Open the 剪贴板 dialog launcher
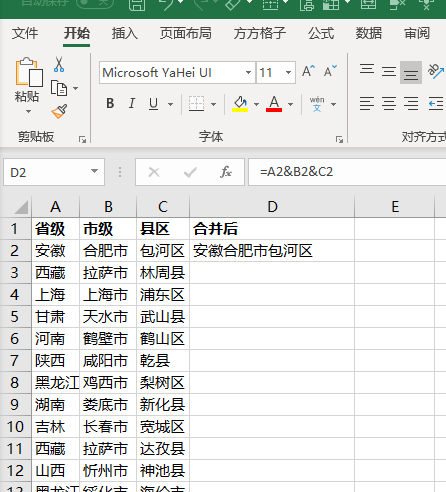The width and height of the screenshot is (446, 492). (x=82, y=140)
